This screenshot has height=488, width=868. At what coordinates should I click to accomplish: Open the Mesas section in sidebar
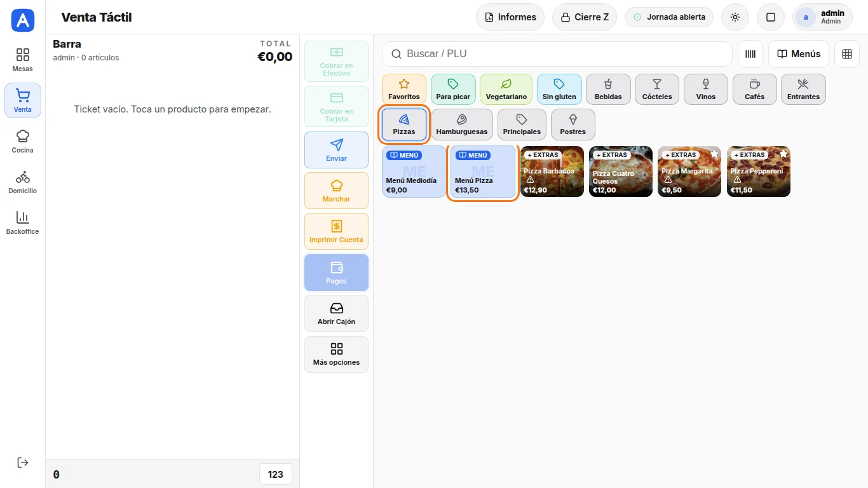pos(23,60)
